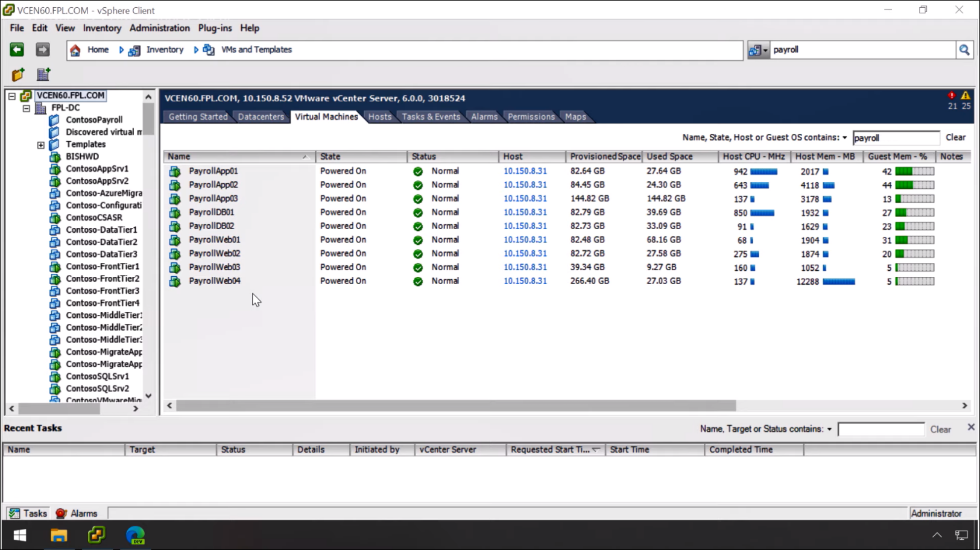Click the green back navigation arrow

pyautogui.click(x=17, y=49)
